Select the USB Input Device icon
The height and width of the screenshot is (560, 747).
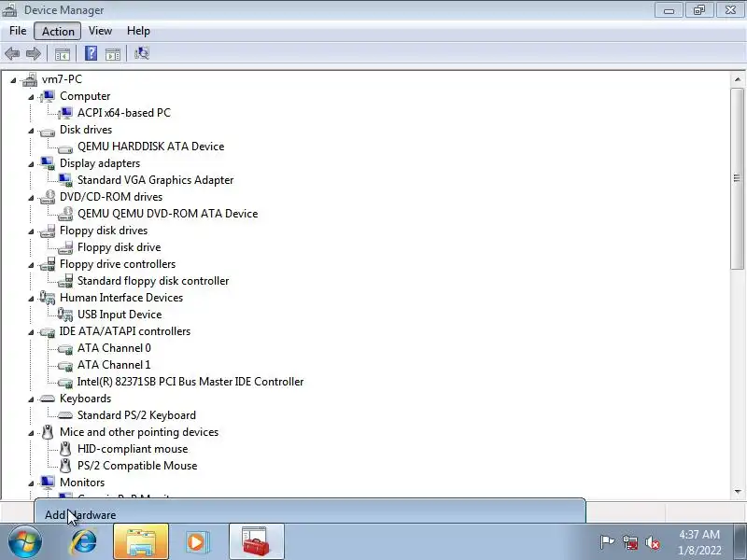point(65,315)
